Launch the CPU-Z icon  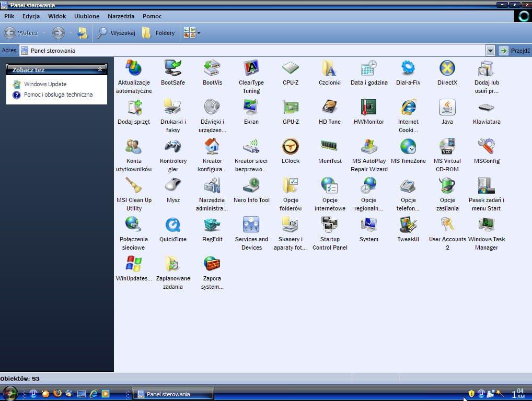click(x=291, y=73)
